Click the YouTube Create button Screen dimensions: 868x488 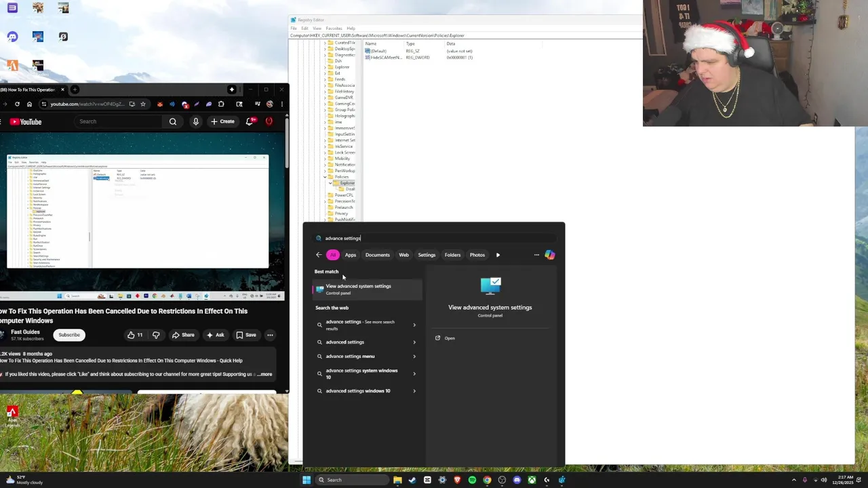click(222, 121)
